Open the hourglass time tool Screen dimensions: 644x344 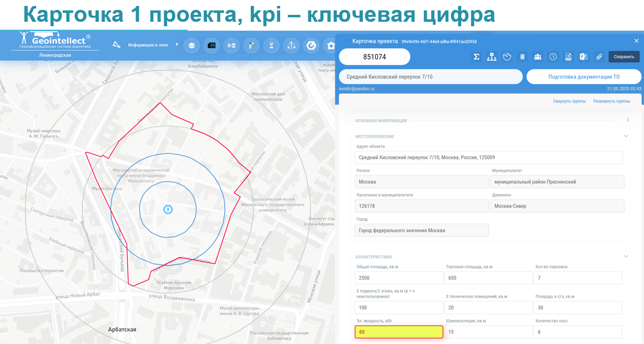(x=271, y=46)
